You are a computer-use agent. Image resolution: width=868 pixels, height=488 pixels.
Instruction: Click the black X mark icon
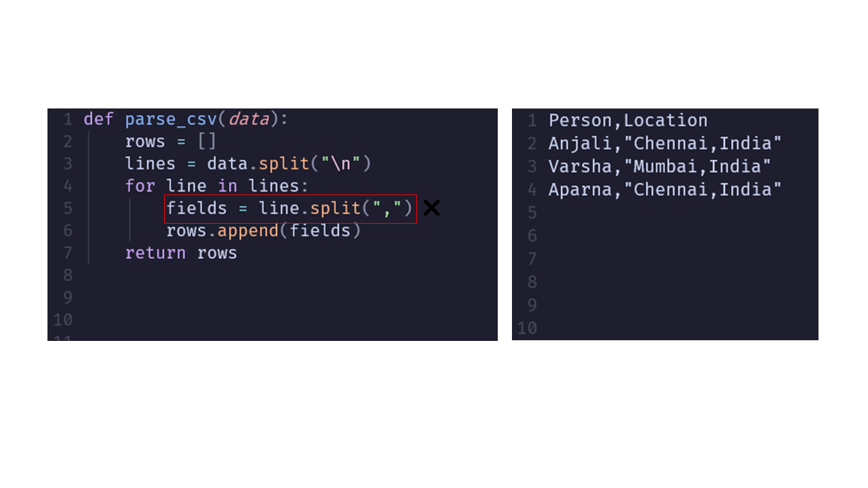(x=431, y=208)
